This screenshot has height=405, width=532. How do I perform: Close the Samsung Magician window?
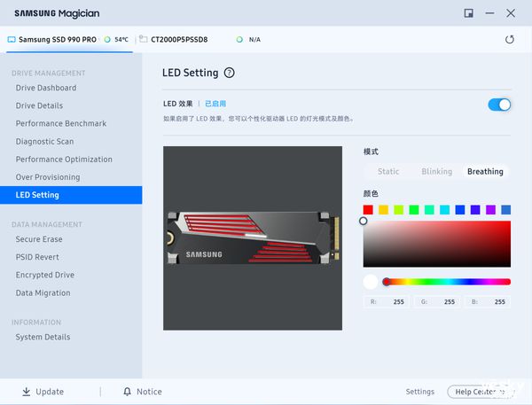(x=511, y=13)
